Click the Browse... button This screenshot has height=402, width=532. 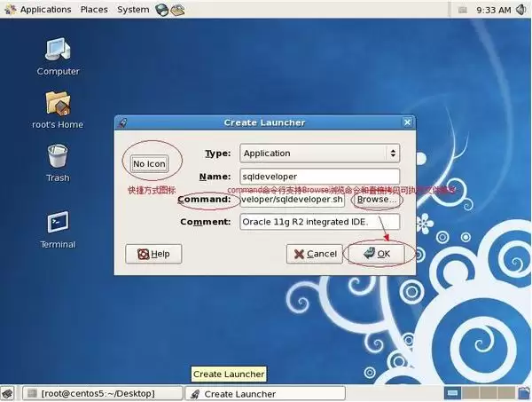coord(377,200)
